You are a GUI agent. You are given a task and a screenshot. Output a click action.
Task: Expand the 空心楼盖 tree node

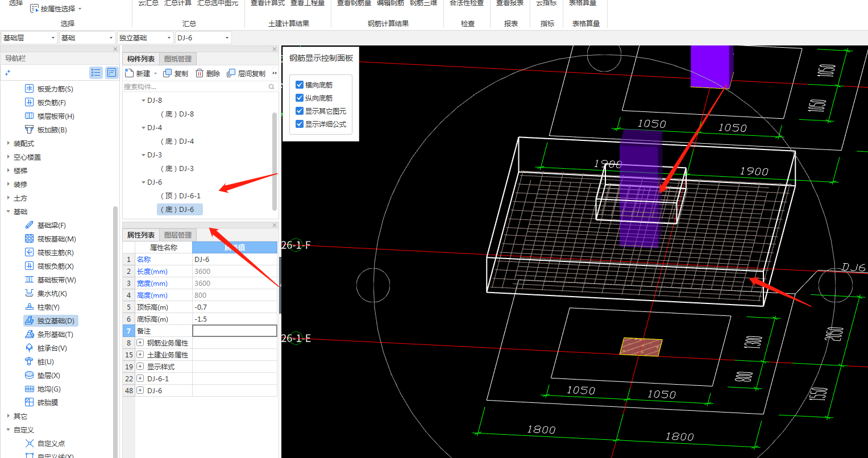coord(8,157)
